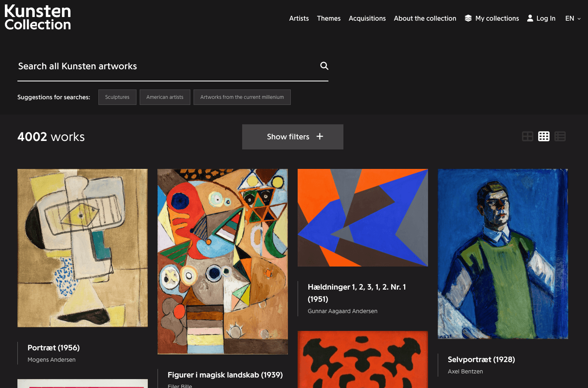The height and width of the screenshot is (388, 588).
Task: Click the Selvportræt (1928) title link
Action: pyautogui.click(x=481, y=360)
